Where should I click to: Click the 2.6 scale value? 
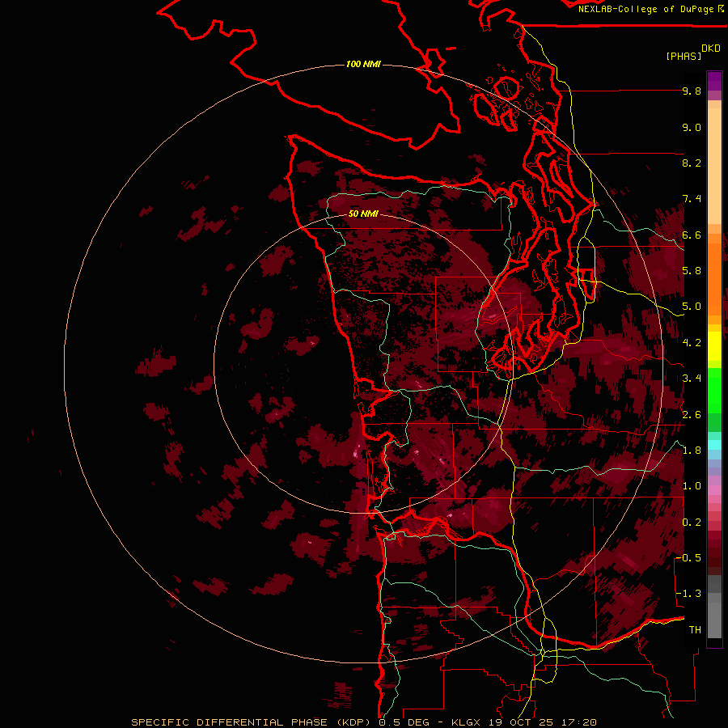tap(692, 415)
